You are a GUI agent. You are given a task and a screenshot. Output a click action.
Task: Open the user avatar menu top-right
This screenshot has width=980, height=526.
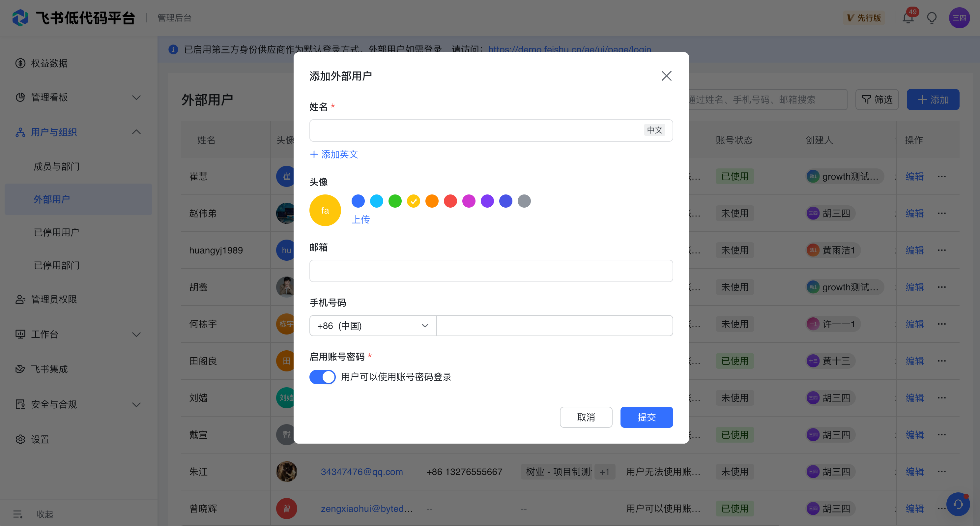click(959, 18)
